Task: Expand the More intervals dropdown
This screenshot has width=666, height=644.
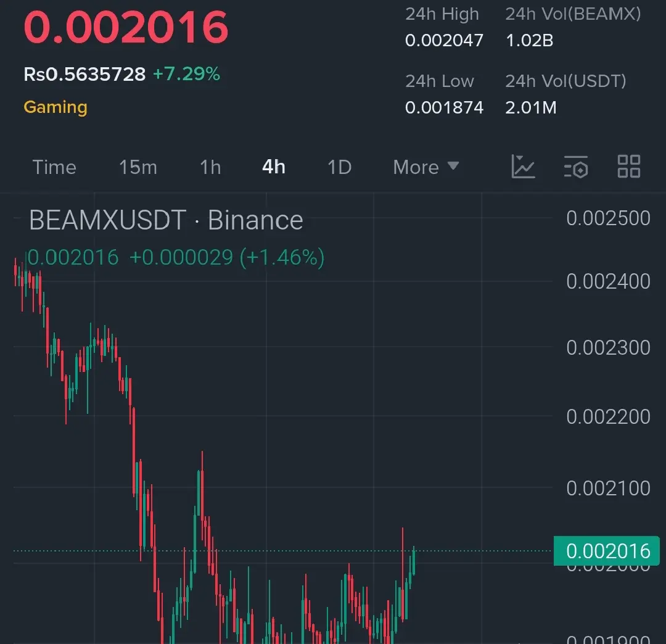Action: pos(426,167)
